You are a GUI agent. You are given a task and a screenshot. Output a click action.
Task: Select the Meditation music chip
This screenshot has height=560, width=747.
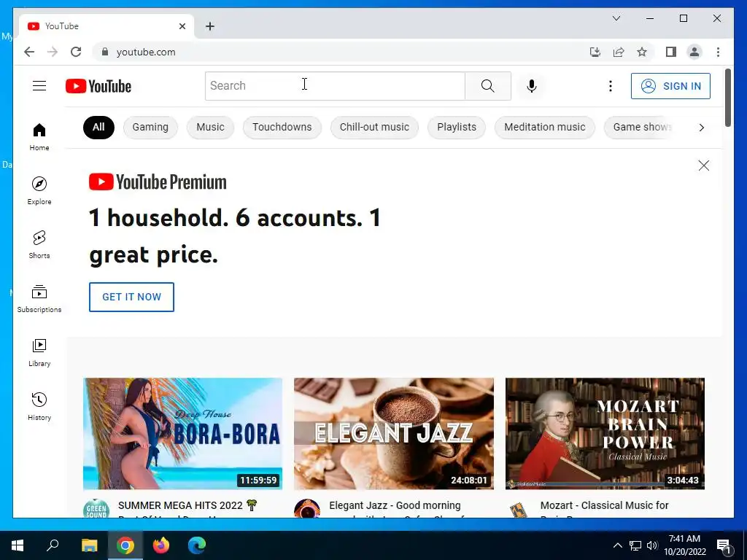click(x=544, y=127)
